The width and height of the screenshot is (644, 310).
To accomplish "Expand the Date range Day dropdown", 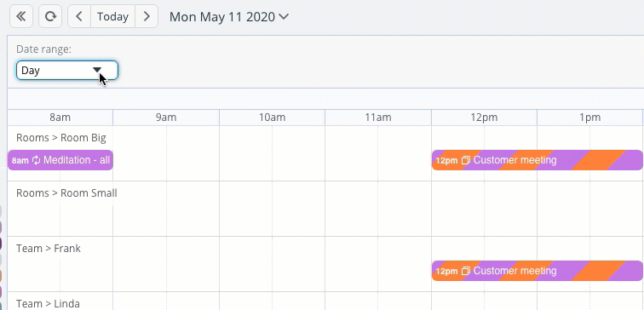I will coord(67,70).
